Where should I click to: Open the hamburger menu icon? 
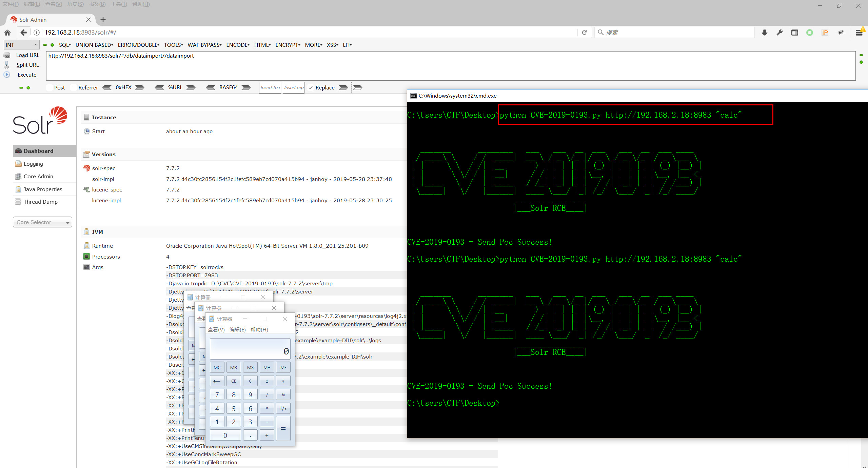coord(859,33)
